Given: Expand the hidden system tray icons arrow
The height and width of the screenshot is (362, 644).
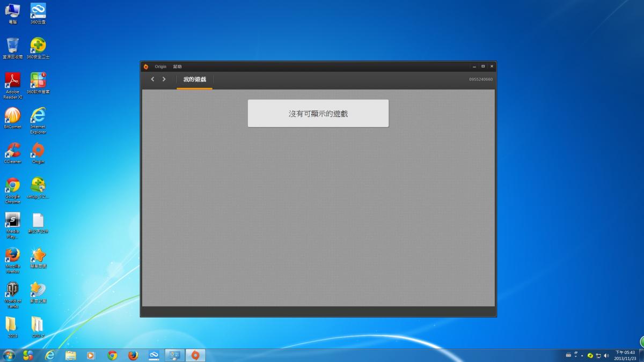Looking at the screenshot, I should tap(582, 356).
